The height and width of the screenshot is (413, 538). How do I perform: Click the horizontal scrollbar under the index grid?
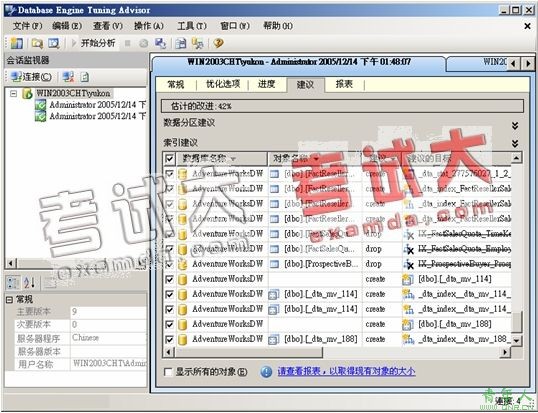point(337,352)
